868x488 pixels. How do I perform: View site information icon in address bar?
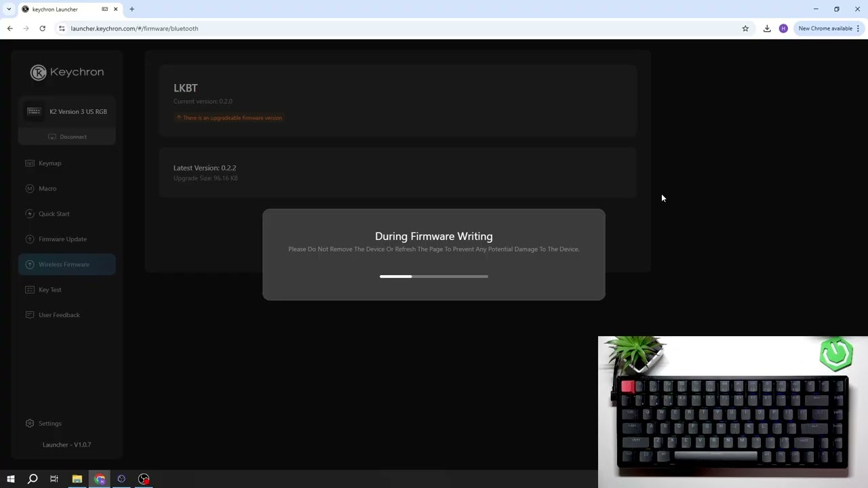(x=61, y=28)
